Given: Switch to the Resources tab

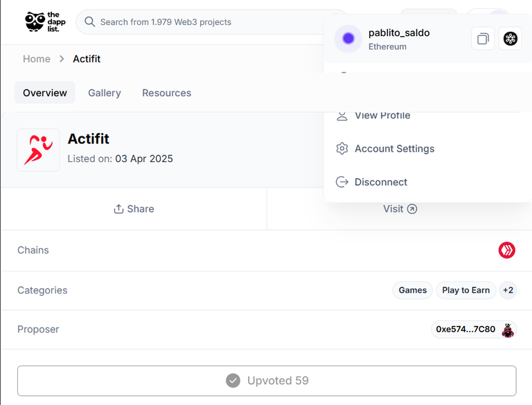Looking at the screenshot, I should [x=166, y=93].
